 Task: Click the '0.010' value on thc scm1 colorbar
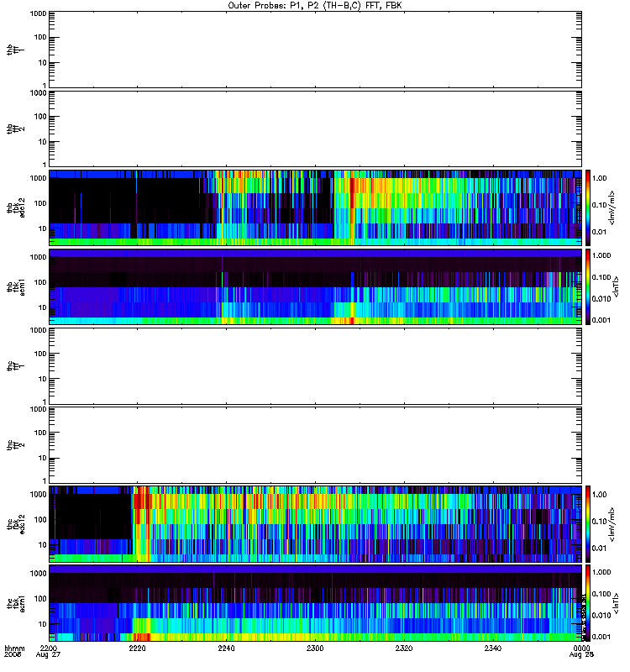click(x=601, y=616)
